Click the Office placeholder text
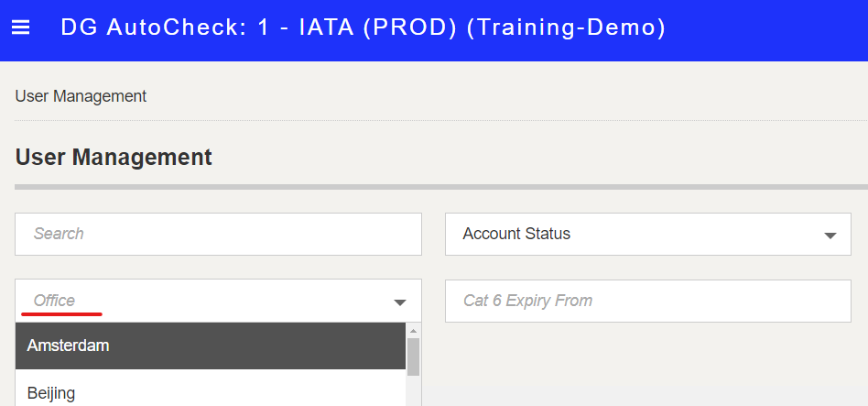868x406 pixels. [x=54, y=301]
